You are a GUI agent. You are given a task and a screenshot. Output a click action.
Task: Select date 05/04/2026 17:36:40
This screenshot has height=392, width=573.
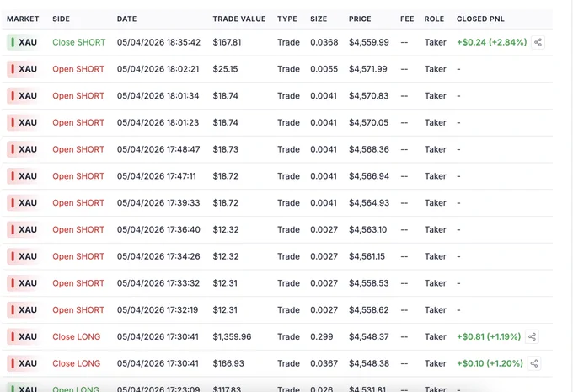[158, 229]
